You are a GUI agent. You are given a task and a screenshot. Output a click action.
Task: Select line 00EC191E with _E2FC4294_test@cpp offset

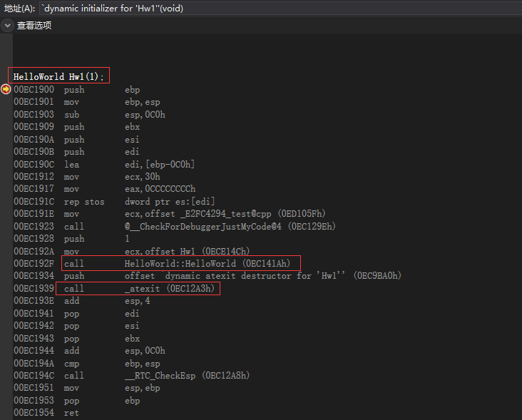click(x=170, y=214)
